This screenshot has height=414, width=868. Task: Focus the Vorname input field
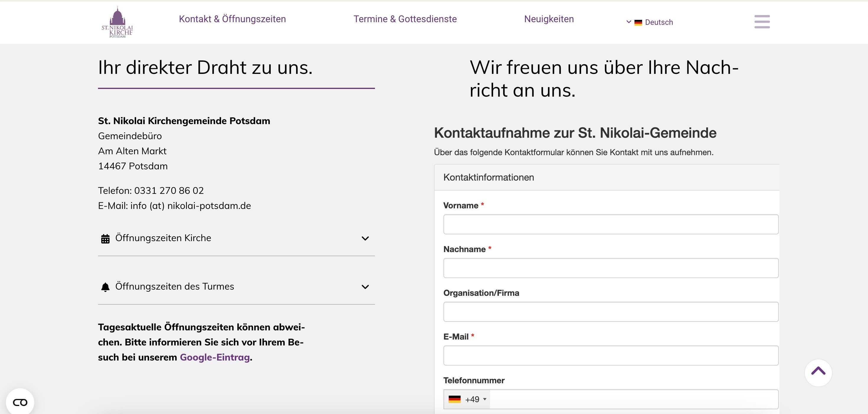[x=611, y=224]
